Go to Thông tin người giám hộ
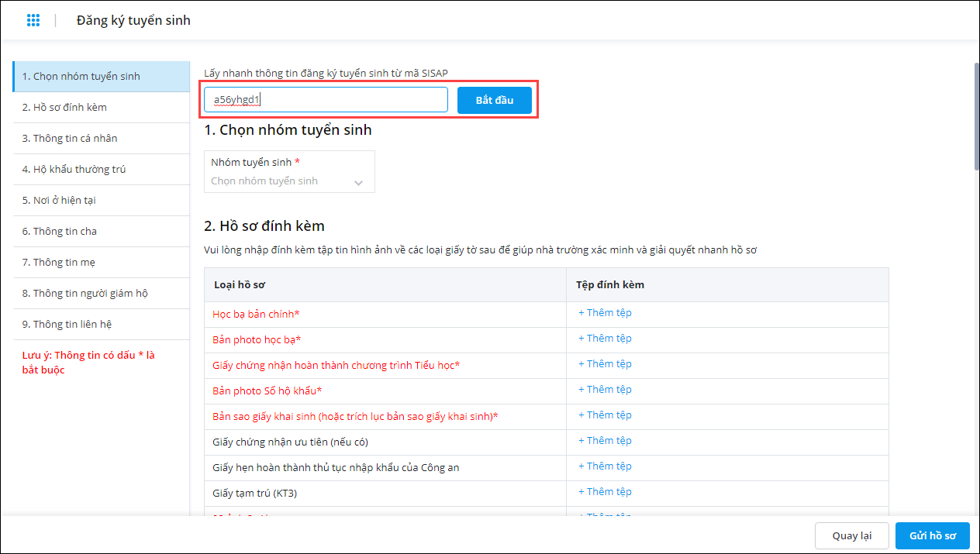 (102, 293)
